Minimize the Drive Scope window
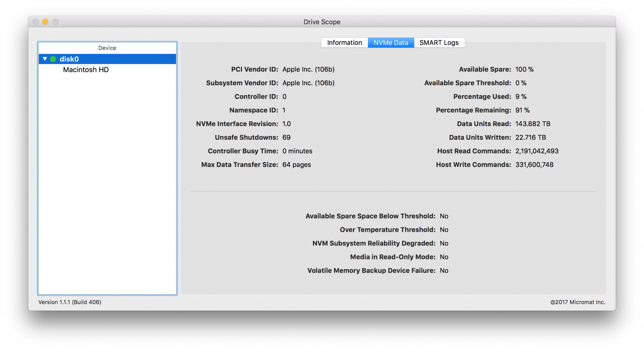 (x=45, y=22)
